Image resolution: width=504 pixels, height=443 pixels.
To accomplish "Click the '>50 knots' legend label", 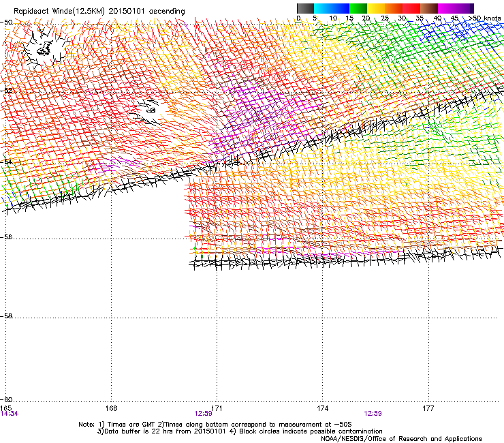I will 485,18.
